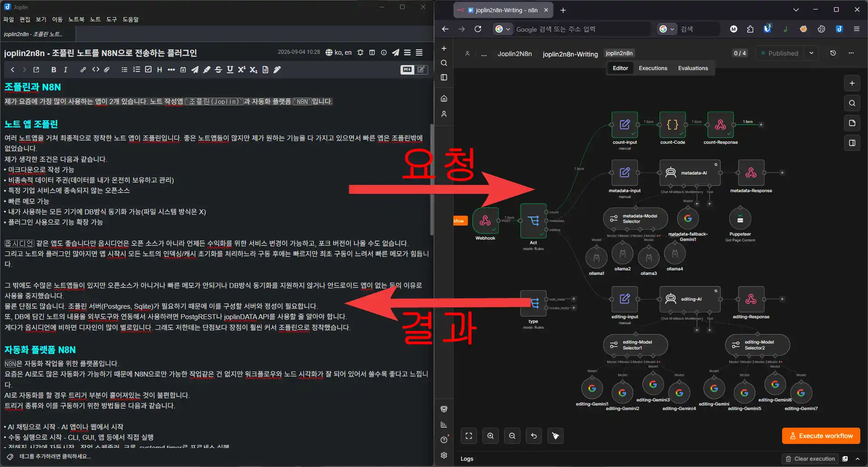Image resolution: width=868 pixels, height=467 pixels.
Task: Insert inline code in Joplin note
Action: click(x=95, y=70)
